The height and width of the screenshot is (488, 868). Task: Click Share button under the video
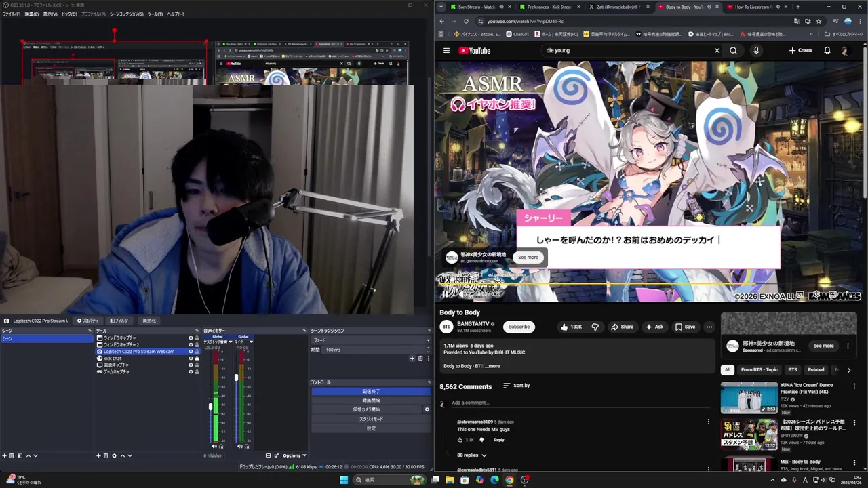pos(622,327)
